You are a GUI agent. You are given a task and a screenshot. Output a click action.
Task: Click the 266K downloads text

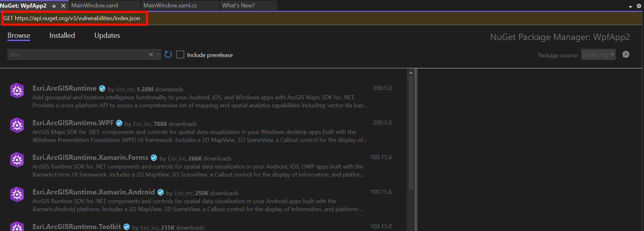[x=210, y=159]
